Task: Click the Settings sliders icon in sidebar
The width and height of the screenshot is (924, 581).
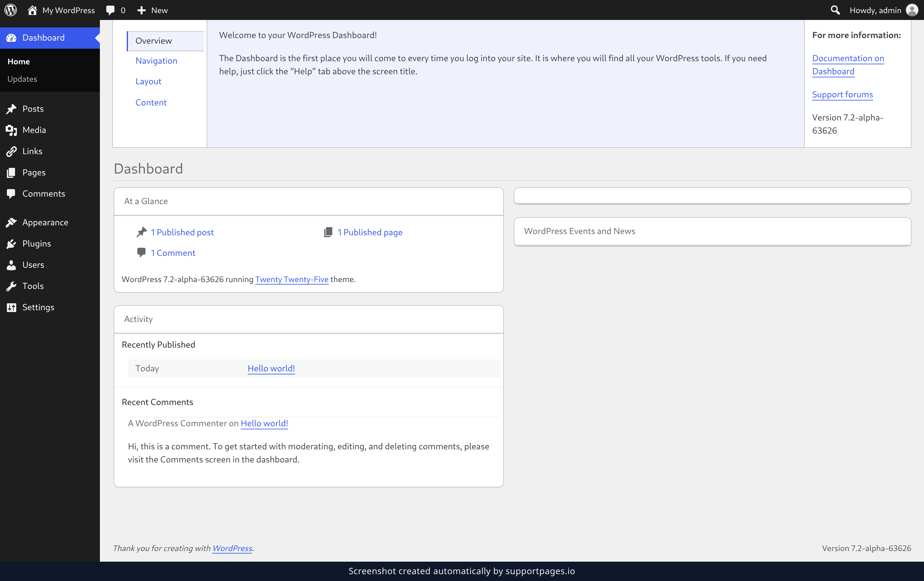Action: [x=12, y=307]
